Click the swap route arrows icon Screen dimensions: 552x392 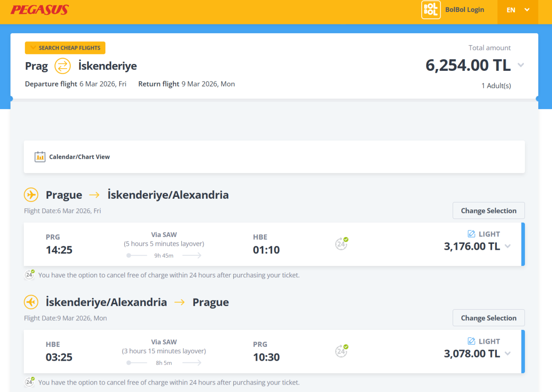pos(63,66)
